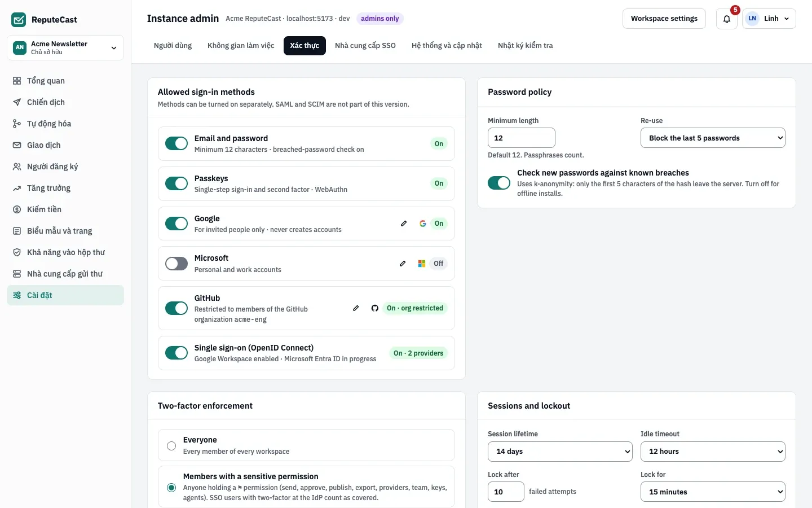Click the Lock after failed attempts field
The height and width of the screenshot is (508, 812).
506,492
